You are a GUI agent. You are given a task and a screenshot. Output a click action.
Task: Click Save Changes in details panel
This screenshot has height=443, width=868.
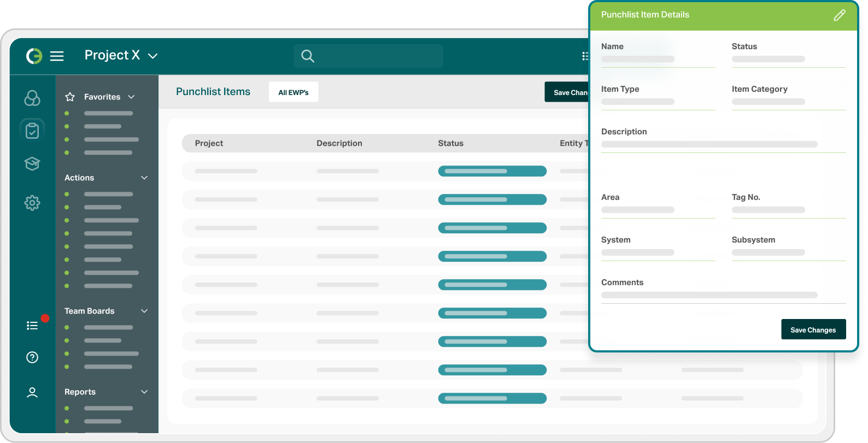(813, 329)
